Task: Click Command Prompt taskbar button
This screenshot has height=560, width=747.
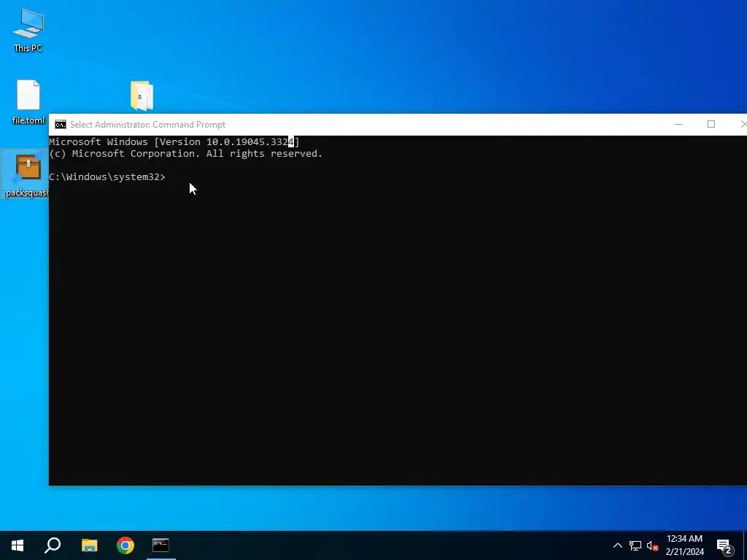Action: (161, 545)
